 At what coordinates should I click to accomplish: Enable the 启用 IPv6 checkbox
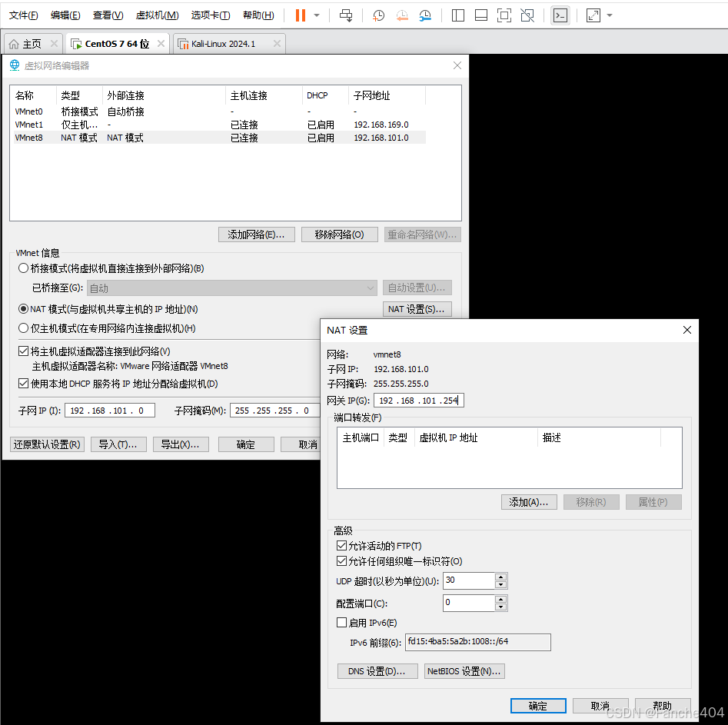point(342,622)
